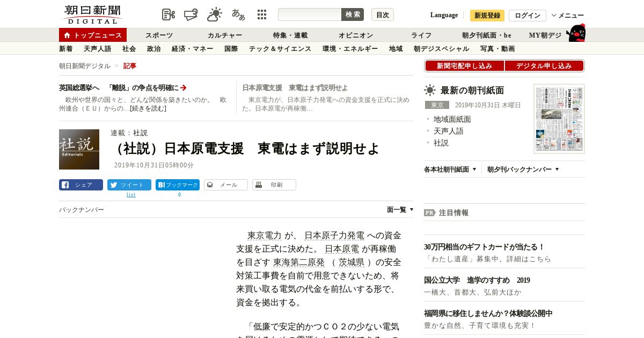Open 経済・マネー section
The image size is (644, 338).
(x=193, y=49)
